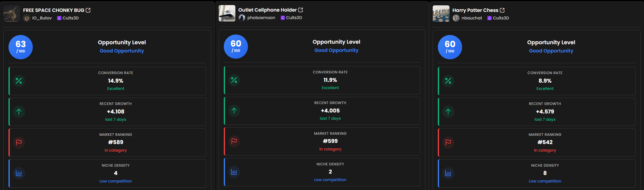Image resolution: width=644 pixels, height=190 pixels.
Task: Open the phobosmoon author profile
Action: tap(261, 18)
